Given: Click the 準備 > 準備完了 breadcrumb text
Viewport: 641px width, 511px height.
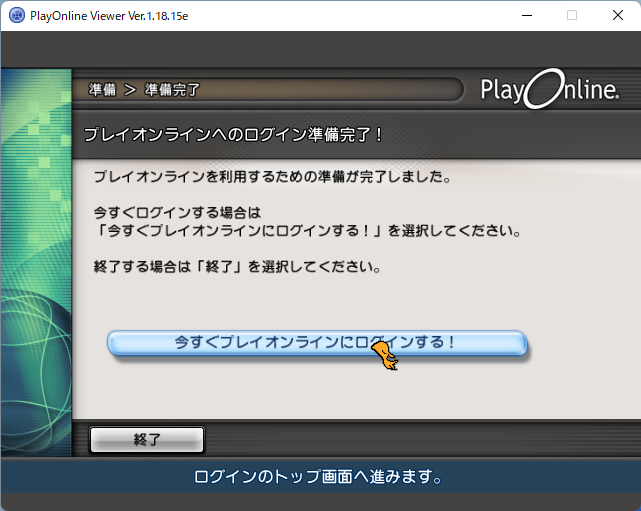Looking at the screenshot, I should pyautogui.click(x=144, y=90).
